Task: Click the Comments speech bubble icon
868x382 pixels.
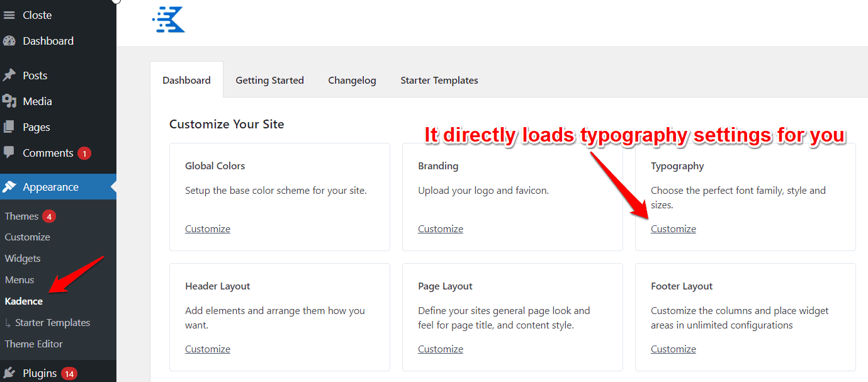Action: tap(9, 153)
